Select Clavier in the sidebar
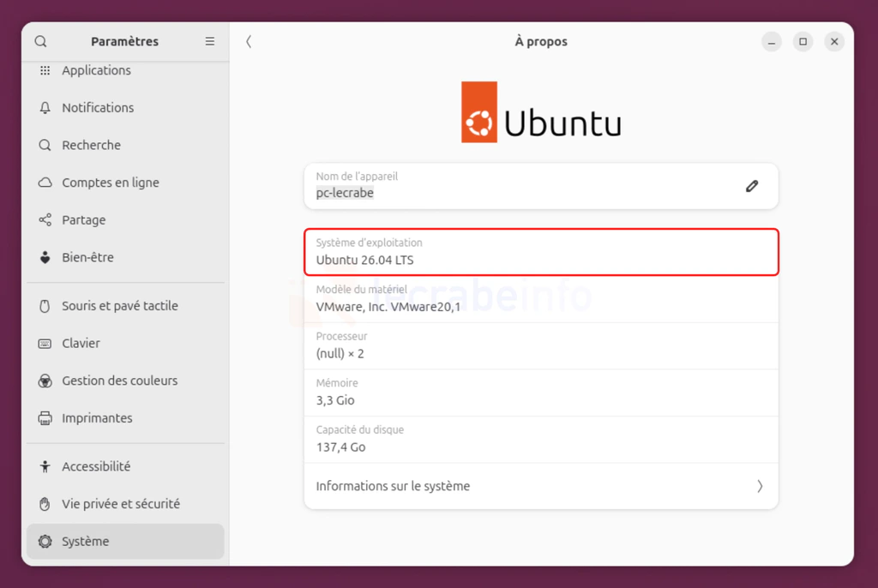878x588 pixels. (x=125, y=343)
